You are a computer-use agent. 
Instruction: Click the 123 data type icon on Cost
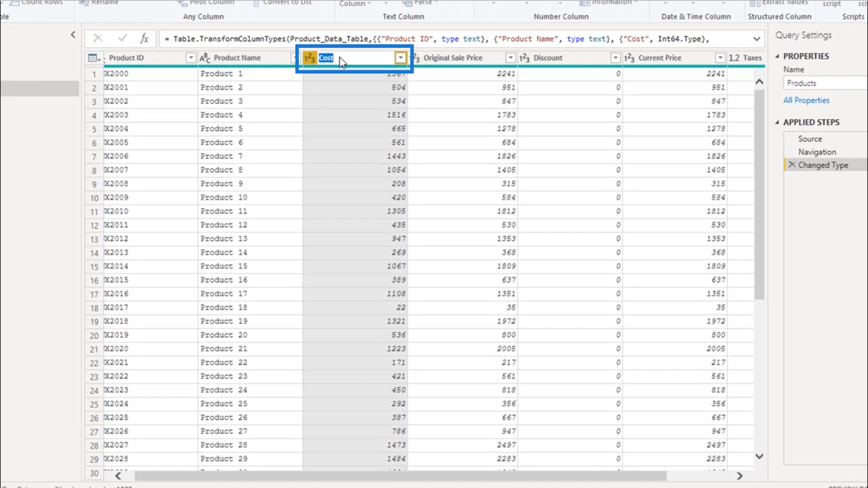click(x=310, y=58)
